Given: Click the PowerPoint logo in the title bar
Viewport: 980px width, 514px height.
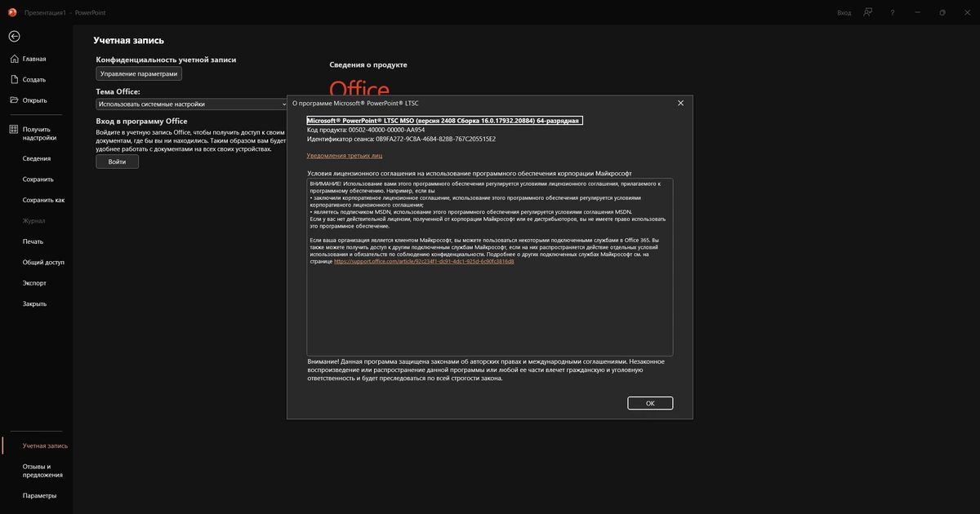Looking at the screenshot, I should (x=12, y=12).
